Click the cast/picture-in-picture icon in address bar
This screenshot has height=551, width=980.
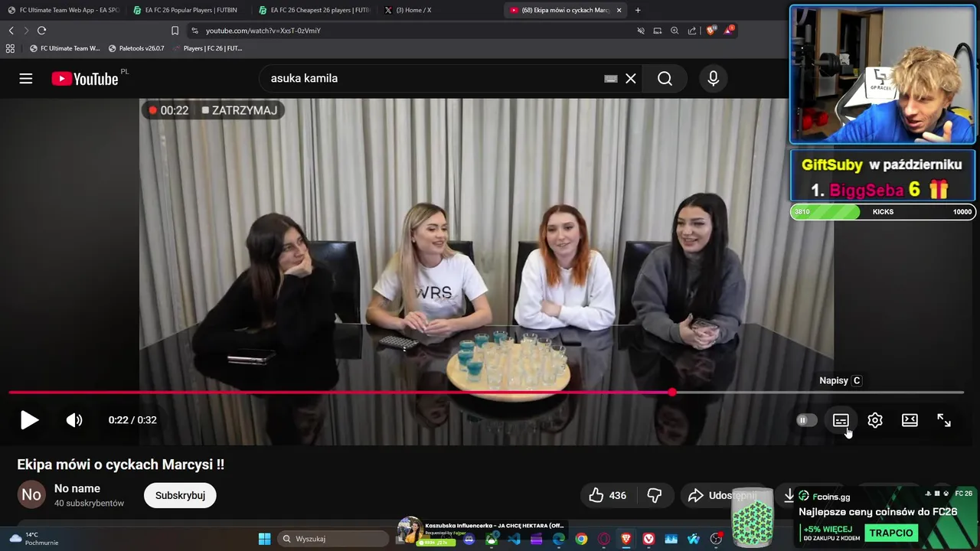click(x=658, y=31)
